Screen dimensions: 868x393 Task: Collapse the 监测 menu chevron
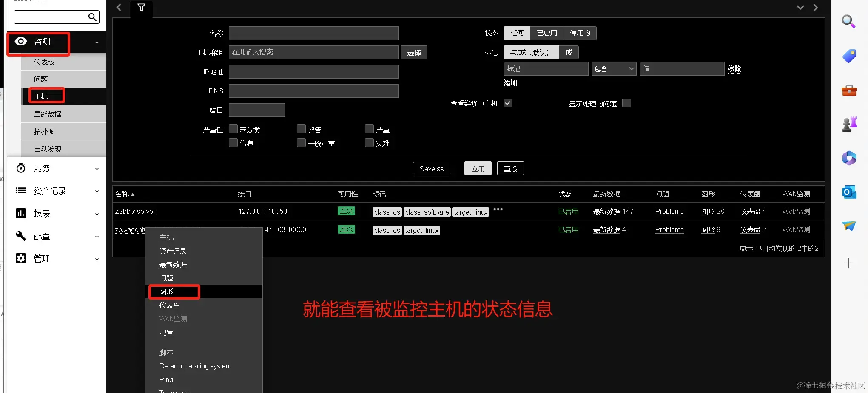click(x=97, y=42)
